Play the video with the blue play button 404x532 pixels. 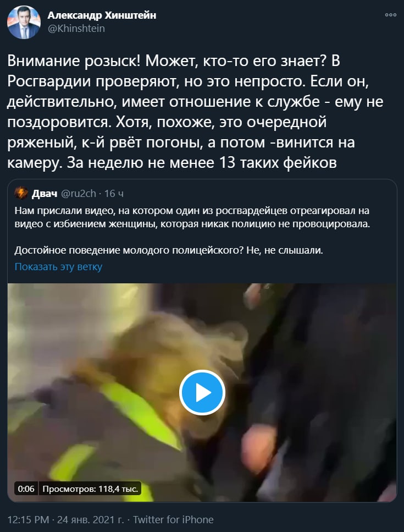pyautogui.click(x=202, y=393)
